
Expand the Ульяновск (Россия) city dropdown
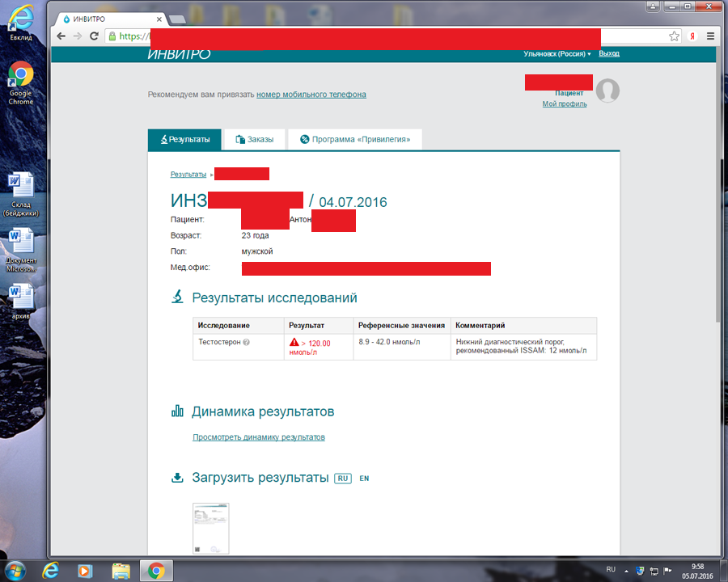coord(557,54)
